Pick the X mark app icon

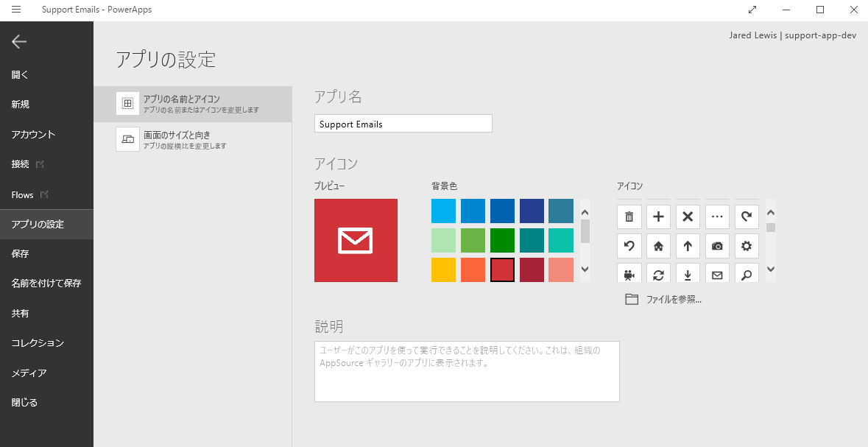688,217
